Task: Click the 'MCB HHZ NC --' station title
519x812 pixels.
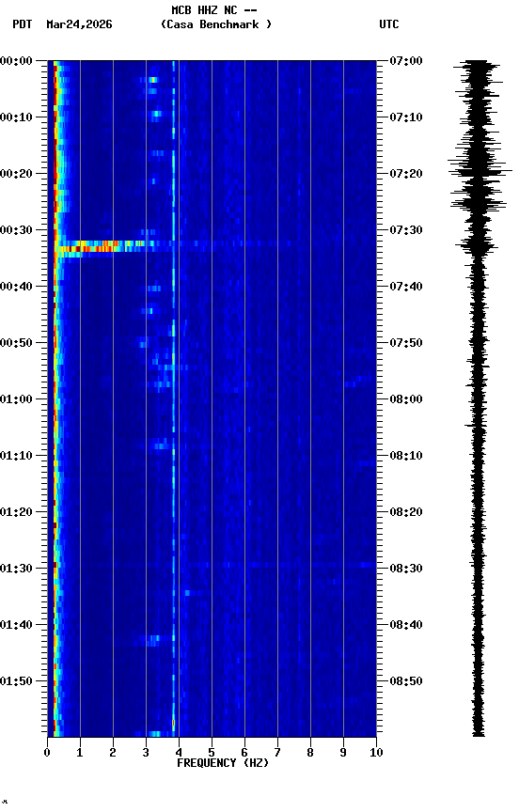Action: pyautogui.click(x=214, y=10)
